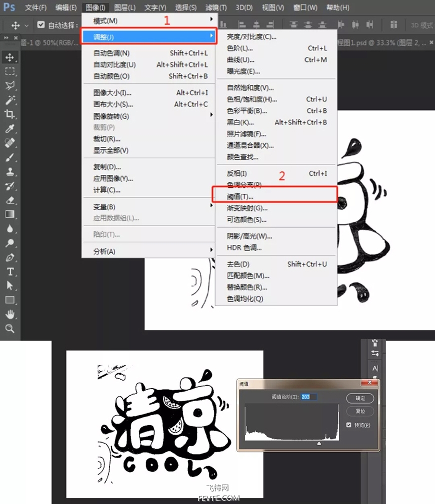Open the 滤镜(T) menu
This screenshot has width=435, height=504.
point(215,7)
